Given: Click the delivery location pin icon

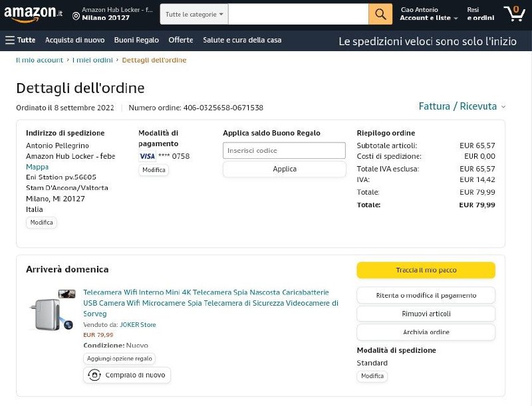Looking at the screenshot, I should click(76, 16).
